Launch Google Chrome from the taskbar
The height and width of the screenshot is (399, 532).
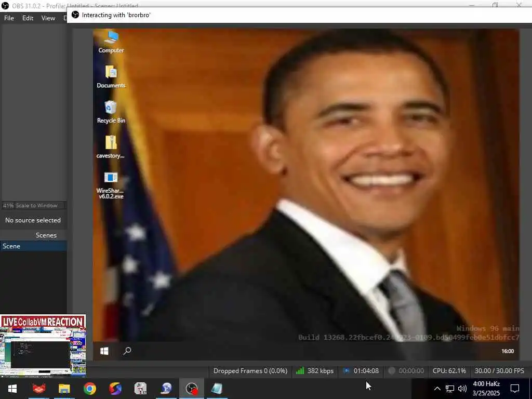pyautogui.click(x=89, y=389)
